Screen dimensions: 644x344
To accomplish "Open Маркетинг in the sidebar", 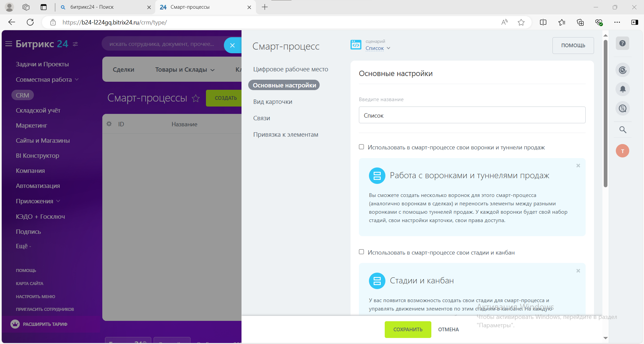I will coord(31,125).
